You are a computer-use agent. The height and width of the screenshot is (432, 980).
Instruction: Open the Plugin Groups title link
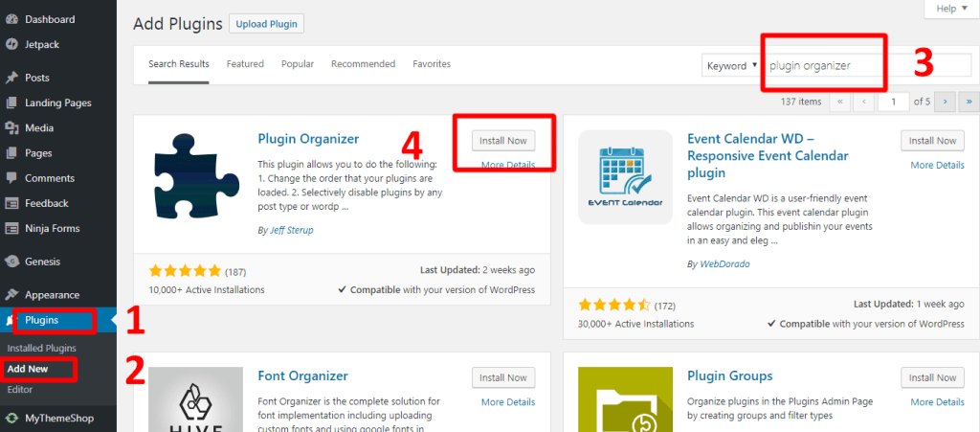(x=730, y=375)
